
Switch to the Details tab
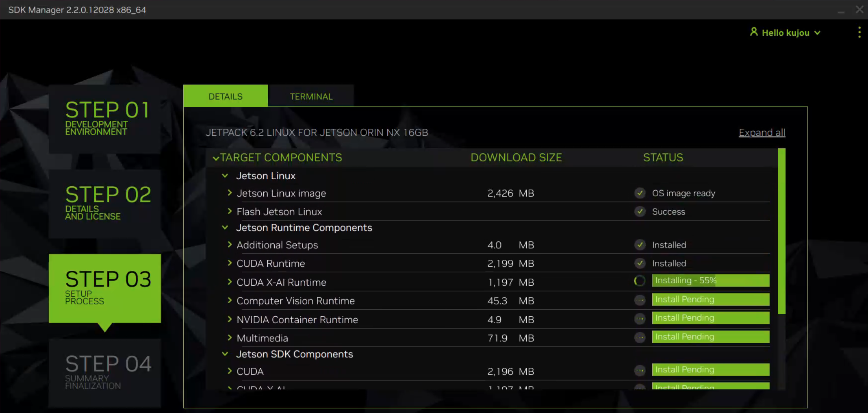pos(226,96)
